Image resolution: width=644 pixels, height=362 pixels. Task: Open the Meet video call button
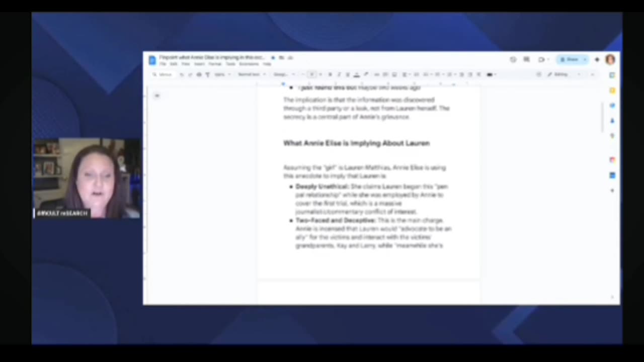point(542,59)
